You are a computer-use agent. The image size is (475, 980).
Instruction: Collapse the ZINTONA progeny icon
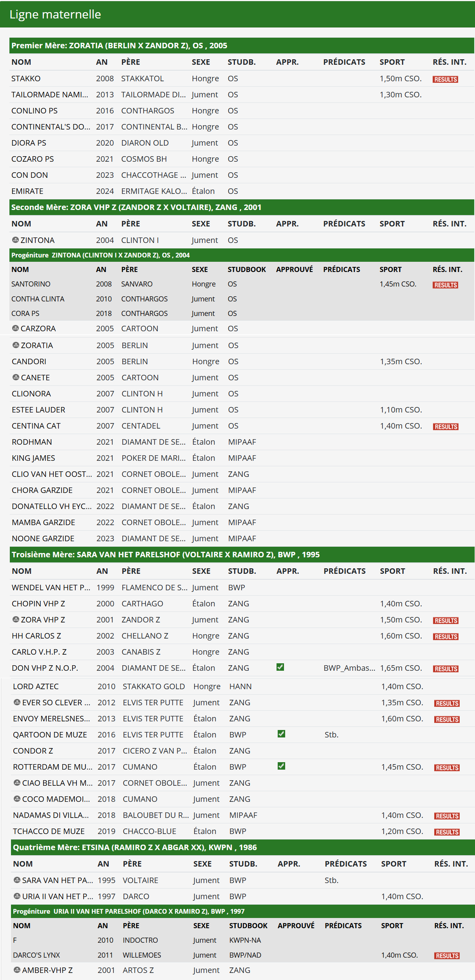coord(15,240)
